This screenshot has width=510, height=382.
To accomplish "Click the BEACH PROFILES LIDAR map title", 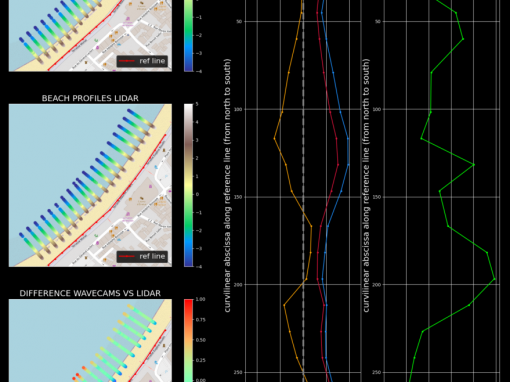I will point(90,98).
